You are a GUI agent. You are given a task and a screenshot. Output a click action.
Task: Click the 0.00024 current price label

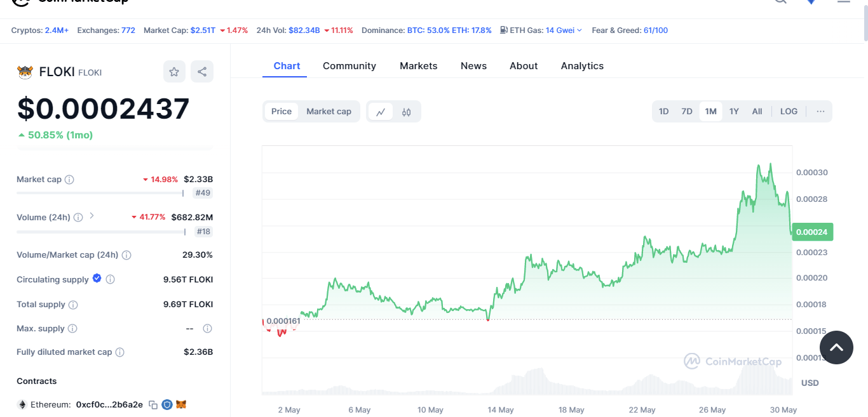coord(812,232)
